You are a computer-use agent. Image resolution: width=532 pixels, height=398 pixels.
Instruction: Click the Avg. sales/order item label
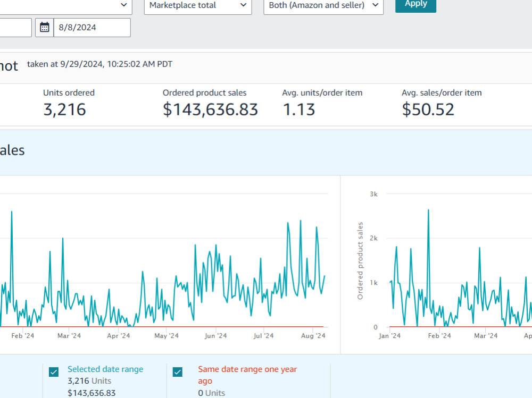(442, 93)
